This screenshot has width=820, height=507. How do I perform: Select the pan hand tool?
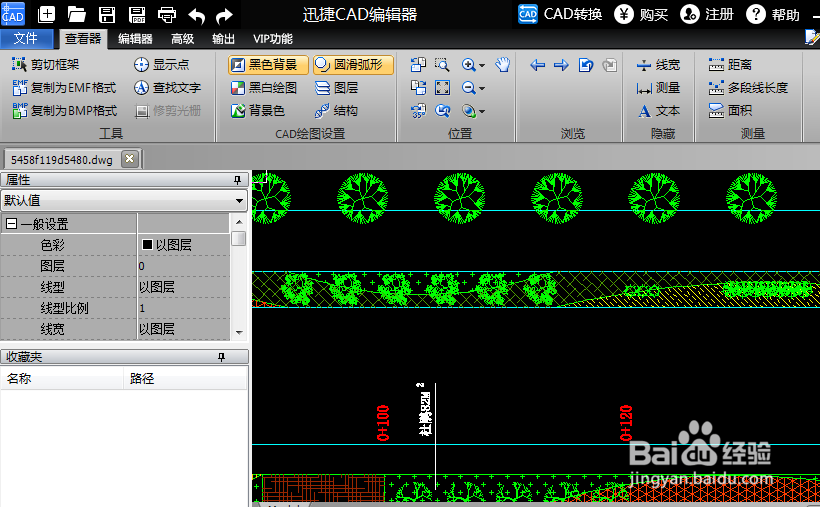(x=503, y=64)
